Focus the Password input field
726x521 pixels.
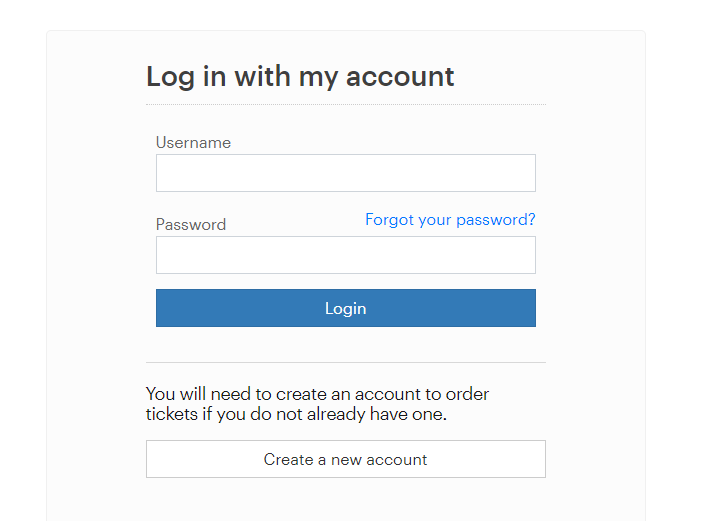[345, 255]
